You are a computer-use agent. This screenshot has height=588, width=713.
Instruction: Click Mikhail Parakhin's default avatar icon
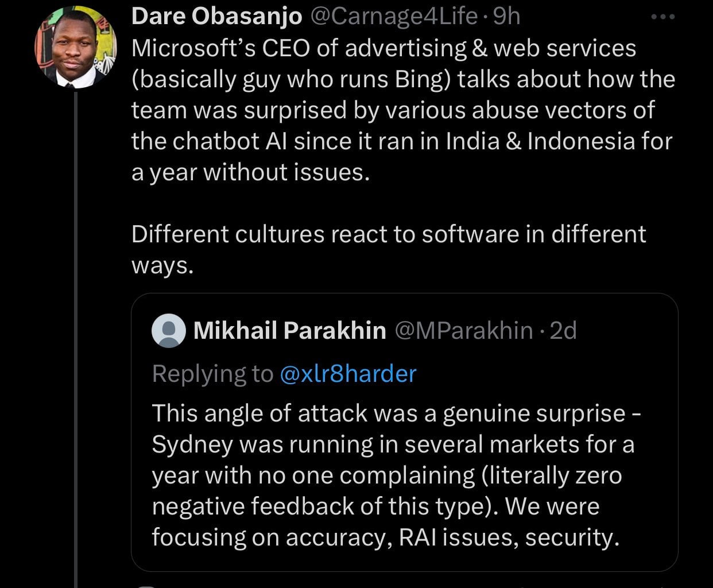(169, 331)
